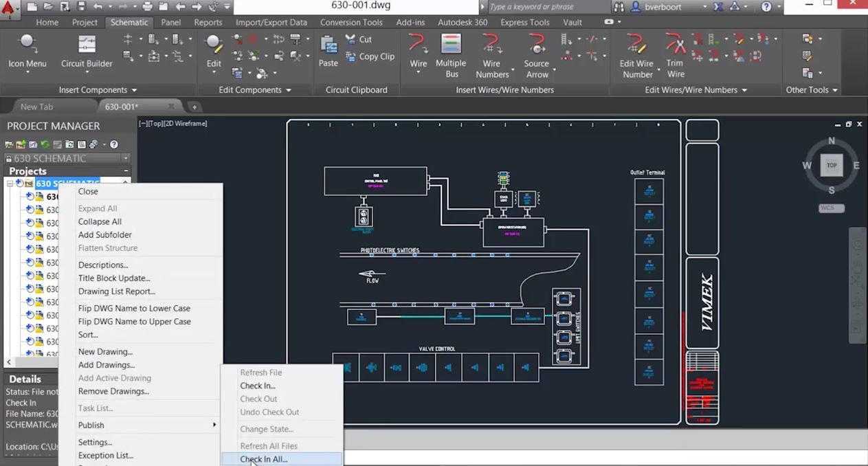The width and height of the screenshot is (868, 466).
Task: Open the Conversion Tools tab
Action: pos(351,22)
